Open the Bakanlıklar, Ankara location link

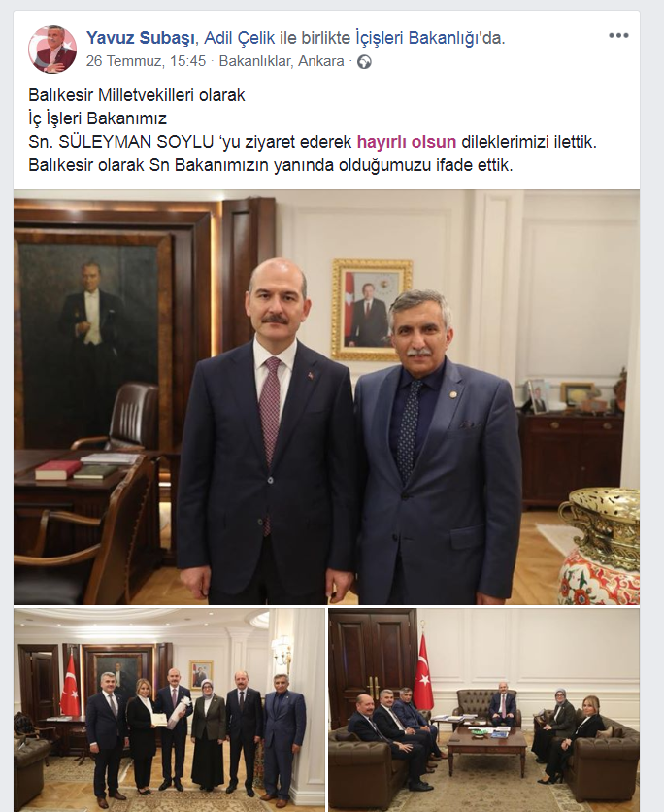click(x=282, y=61)
